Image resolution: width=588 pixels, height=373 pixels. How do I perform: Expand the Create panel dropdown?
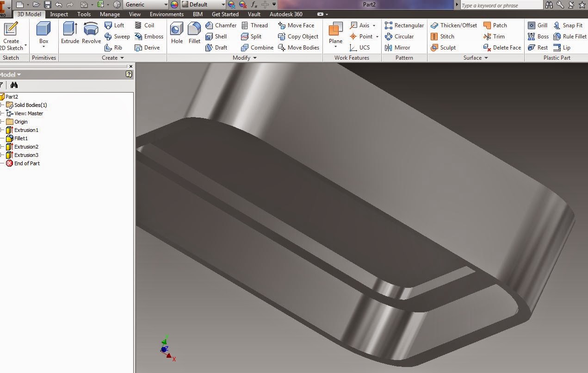113,58
